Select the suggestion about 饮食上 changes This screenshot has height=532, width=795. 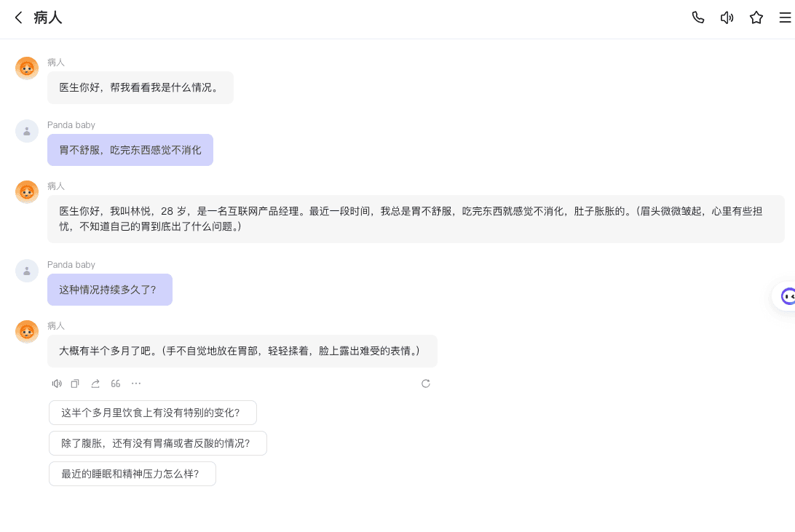tap(152, 413)
